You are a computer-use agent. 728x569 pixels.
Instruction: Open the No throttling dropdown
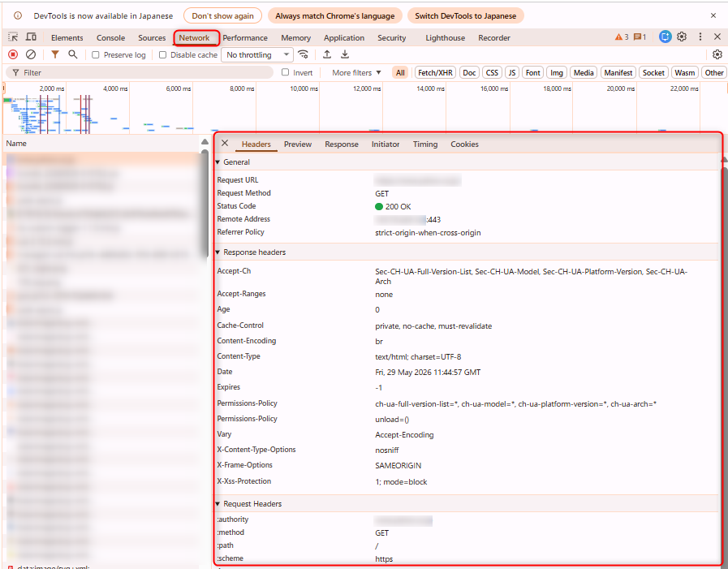[x=256, y=55]
